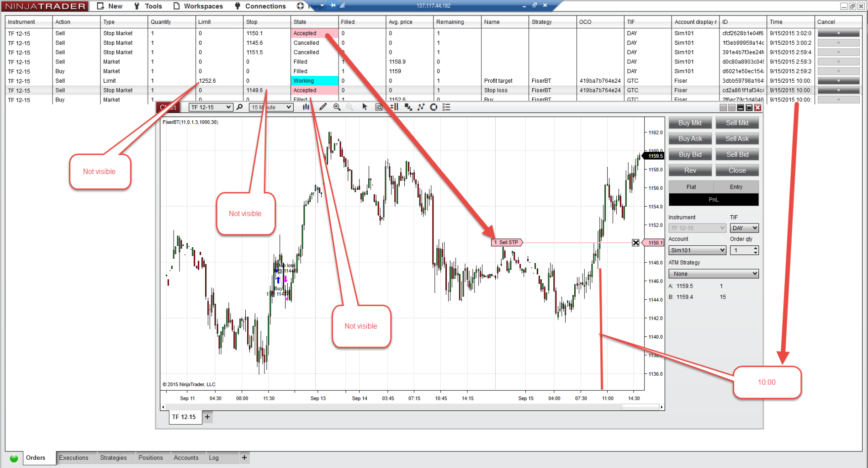Image resolution: width=868 pixels, height=468 pixels.
Task: Increase order quantity with up arrow
Action: tap(756, 248)
